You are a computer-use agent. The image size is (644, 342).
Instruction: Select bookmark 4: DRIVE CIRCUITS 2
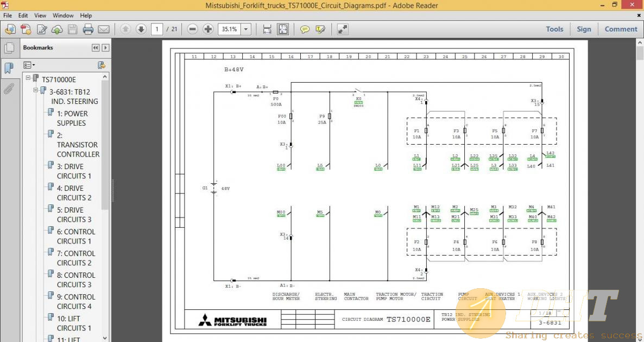point(74,193)
